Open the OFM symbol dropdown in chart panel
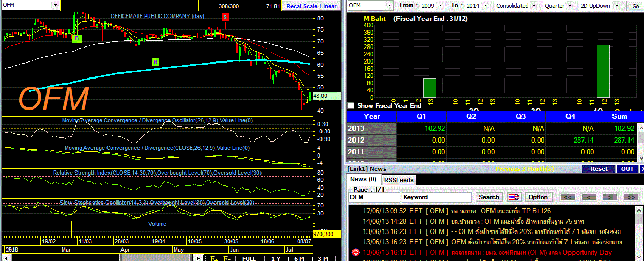Image resolution: width=644 pixels, height=264 pixels. point(55,5)
